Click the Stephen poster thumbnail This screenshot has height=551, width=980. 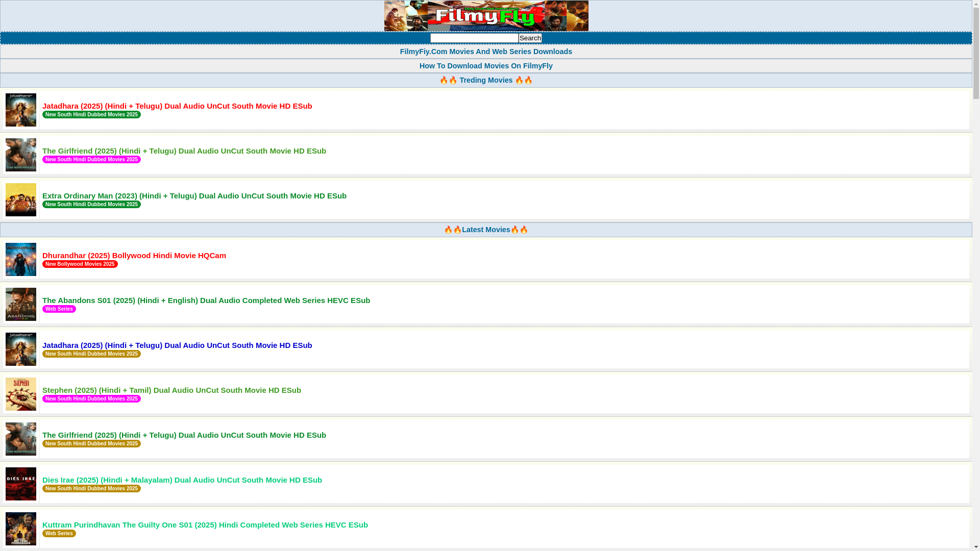coord(21,394)
